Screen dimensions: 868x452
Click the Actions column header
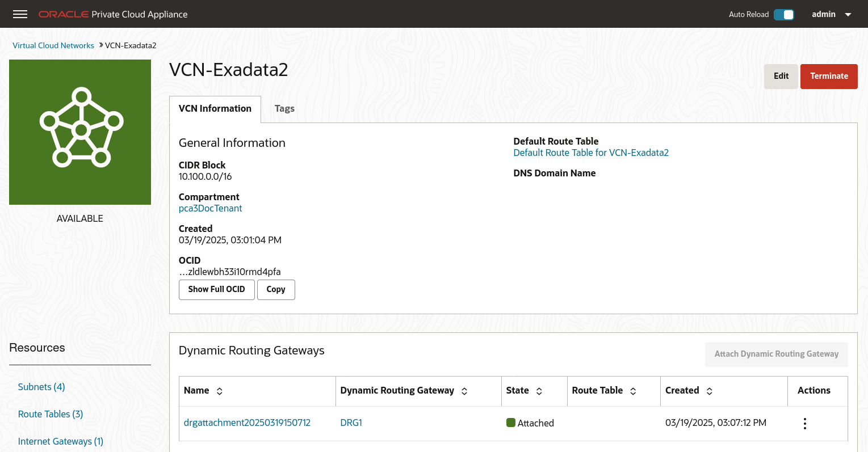814,390
